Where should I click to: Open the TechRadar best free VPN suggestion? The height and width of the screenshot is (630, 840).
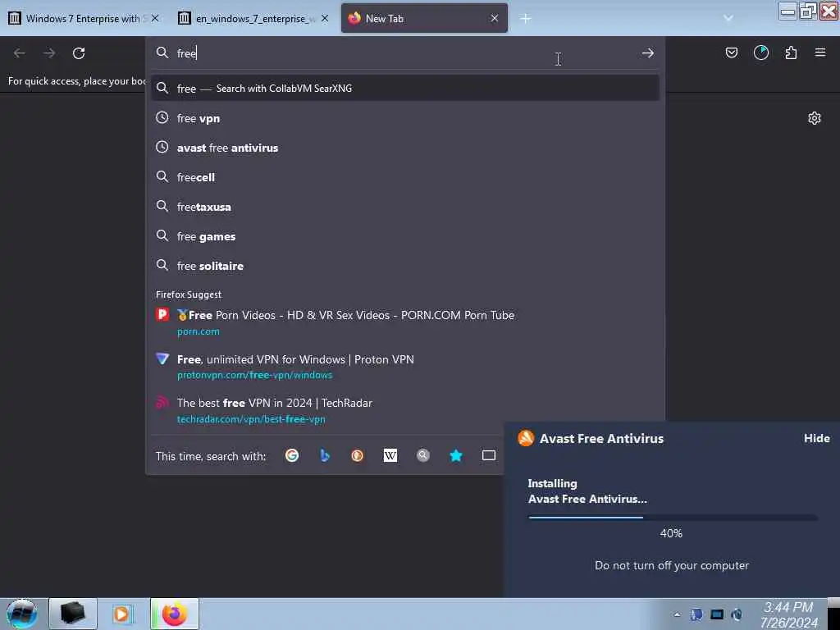pos(405,410)
